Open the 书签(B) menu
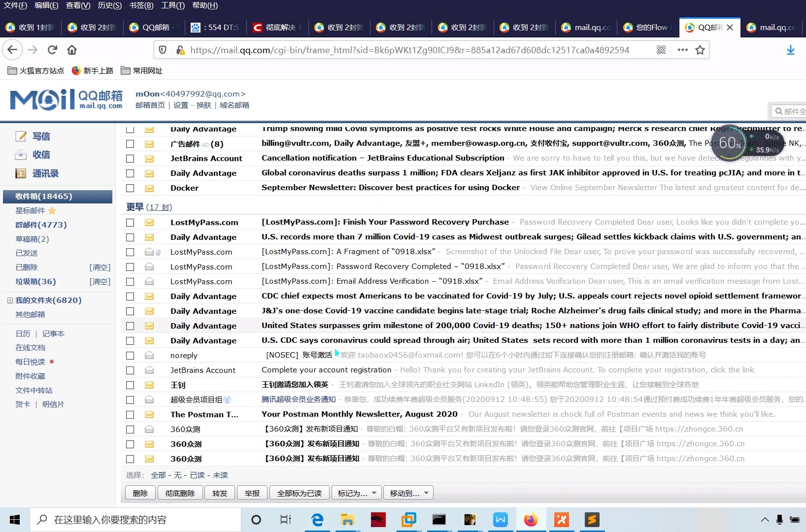 click(141, 5)
